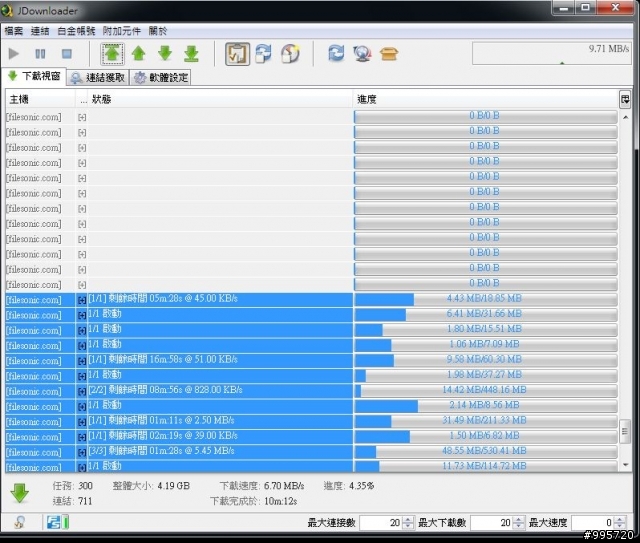
Task: Expand the row showing 48.55 MB/530.41 MB
Action: click(x=82, y=453)
